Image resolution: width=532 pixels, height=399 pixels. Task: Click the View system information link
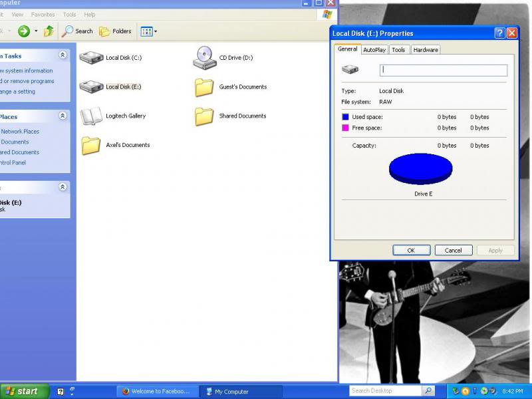(27, 71)
